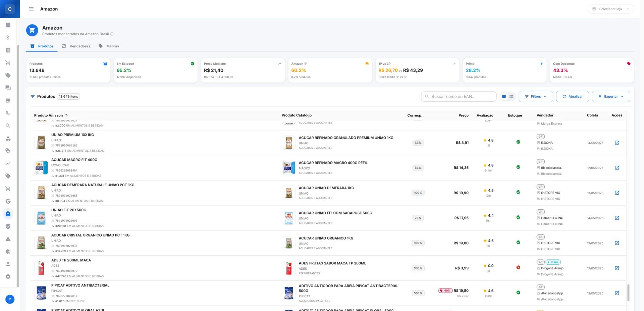644x311 pixels.
Task: Click catalog name ACUCAR REFINADO GRANULADO PREMIUM UNIAO 1KG
Action: (346, 138)
